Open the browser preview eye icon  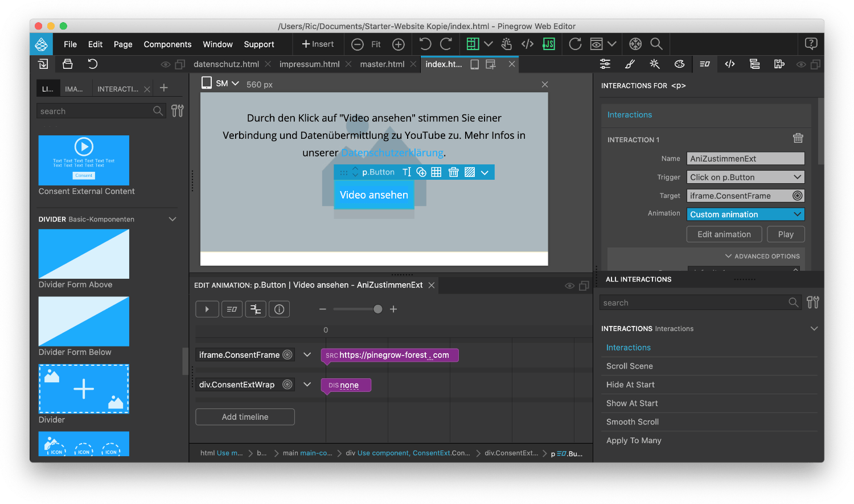(x=596, y=44)
